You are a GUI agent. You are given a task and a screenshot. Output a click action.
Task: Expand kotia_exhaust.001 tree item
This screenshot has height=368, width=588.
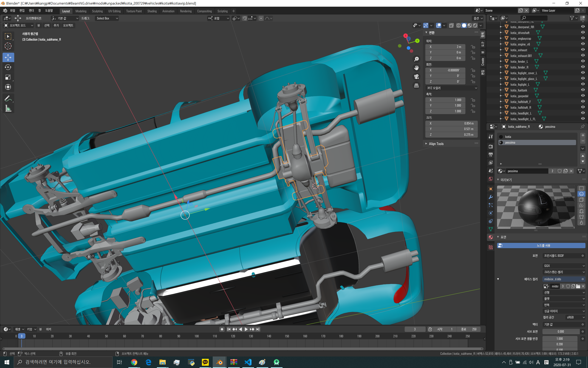click(501, 56)
